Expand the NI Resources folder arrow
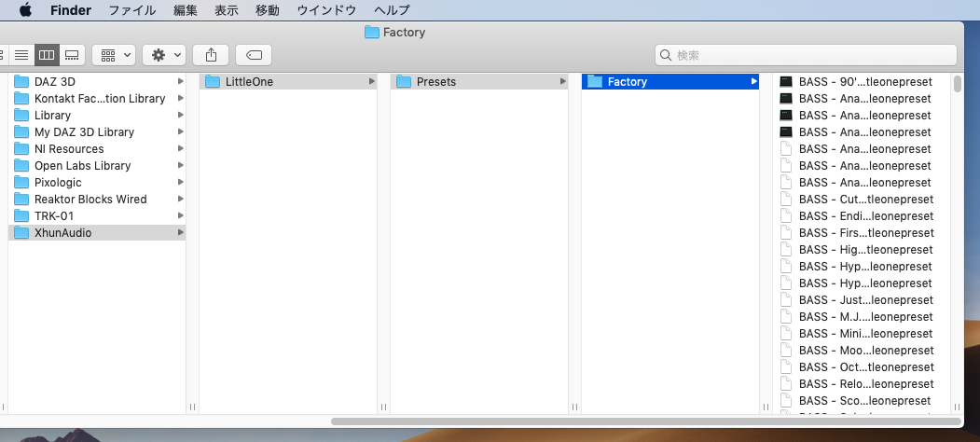The image size is (980, 442). point(181,149)
